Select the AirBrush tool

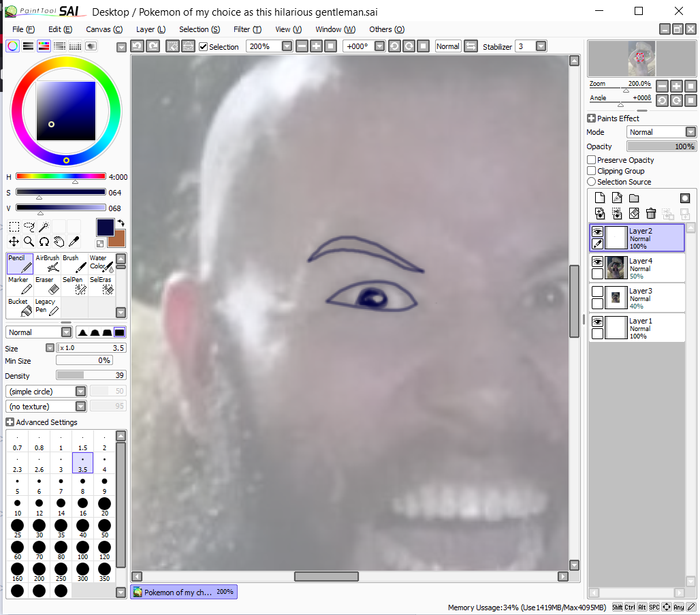(x=47, y=264)
